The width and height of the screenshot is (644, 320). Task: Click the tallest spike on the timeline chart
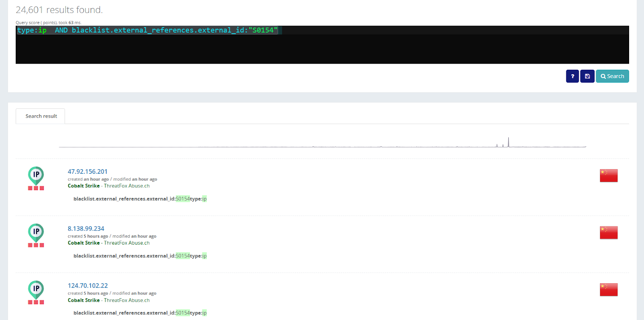click(x=508, y=142)
